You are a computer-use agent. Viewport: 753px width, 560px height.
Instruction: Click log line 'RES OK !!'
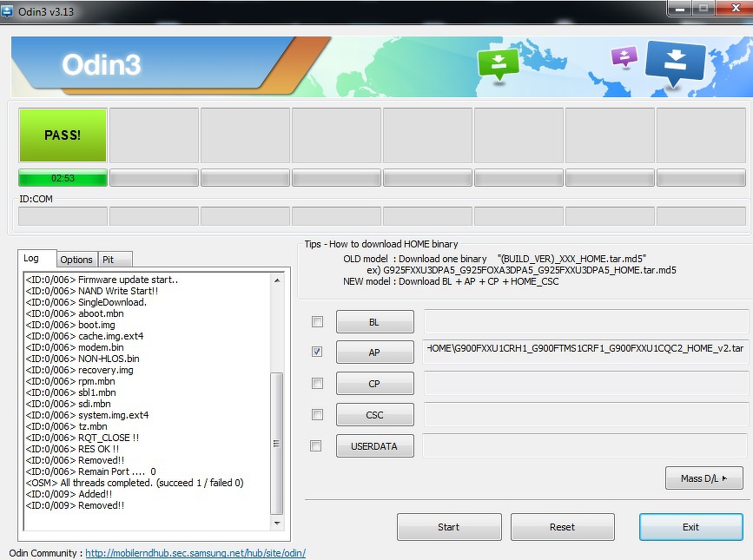click(x=72, y=449)
